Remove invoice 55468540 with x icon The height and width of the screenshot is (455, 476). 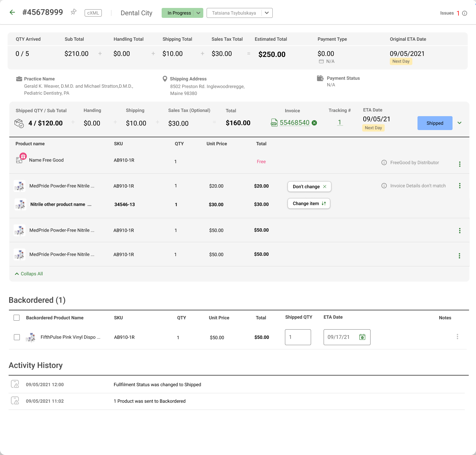pos(314,123)
